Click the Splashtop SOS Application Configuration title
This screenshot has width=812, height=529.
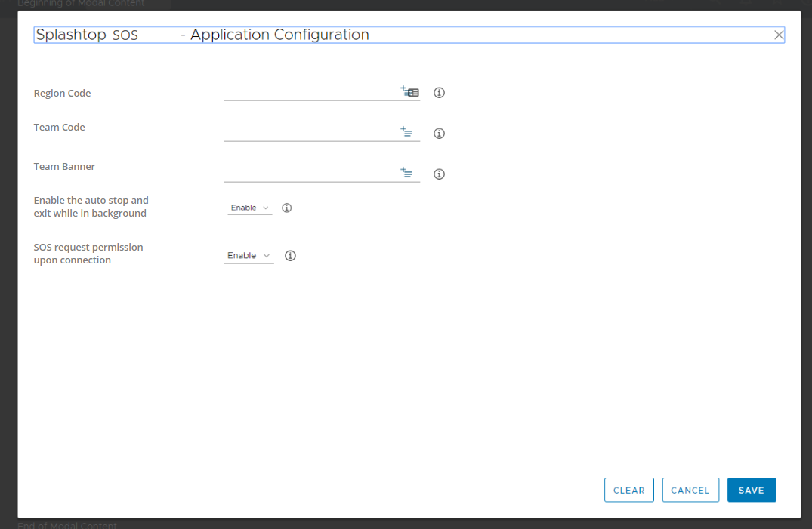(202, 35)
